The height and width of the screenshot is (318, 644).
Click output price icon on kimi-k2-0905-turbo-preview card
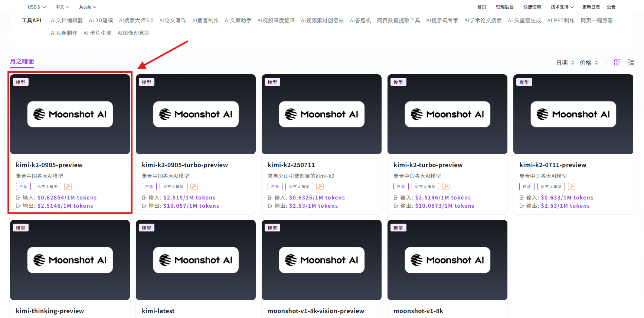pos(144,206)
